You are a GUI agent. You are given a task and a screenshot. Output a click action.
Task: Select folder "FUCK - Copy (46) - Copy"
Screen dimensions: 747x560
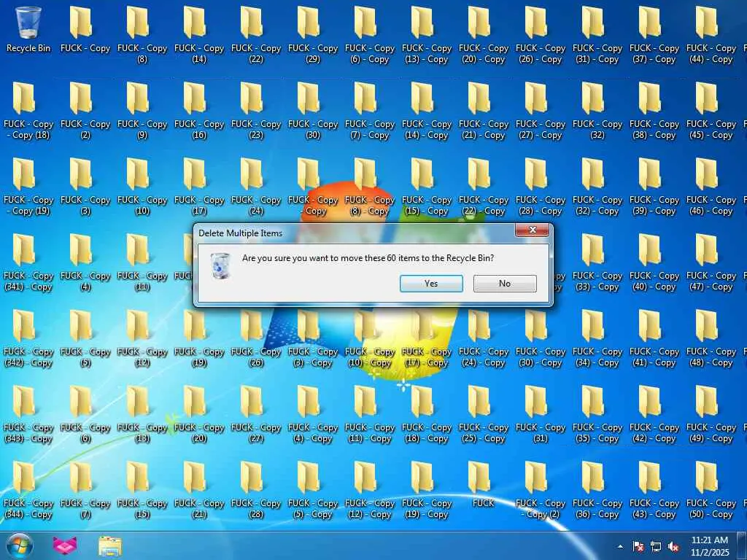pos(711,186)
